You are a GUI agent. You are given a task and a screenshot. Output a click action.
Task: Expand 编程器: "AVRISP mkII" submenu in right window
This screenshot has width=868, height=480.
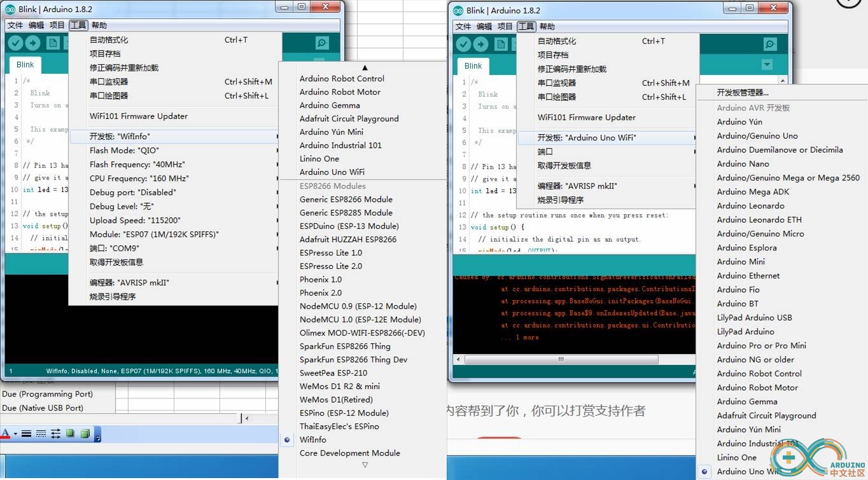[x=608, y=186]
